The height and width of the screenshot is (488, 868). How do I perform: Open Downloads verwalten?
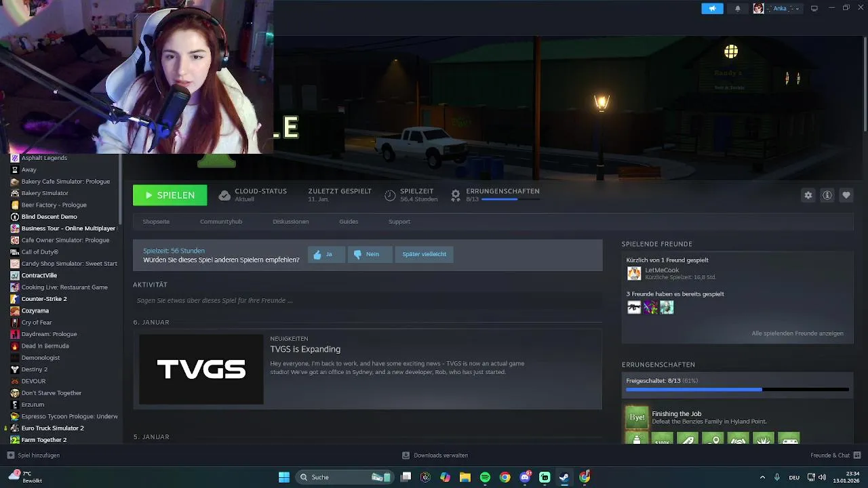[435, 455]
